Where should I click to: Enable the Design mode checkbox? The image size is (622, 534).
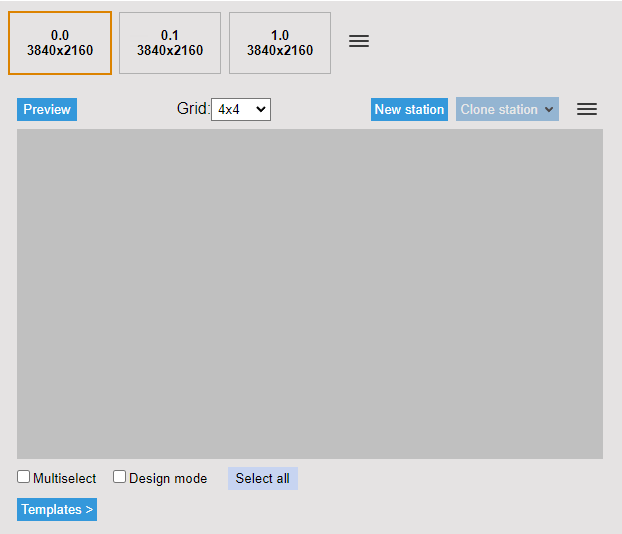119,476
